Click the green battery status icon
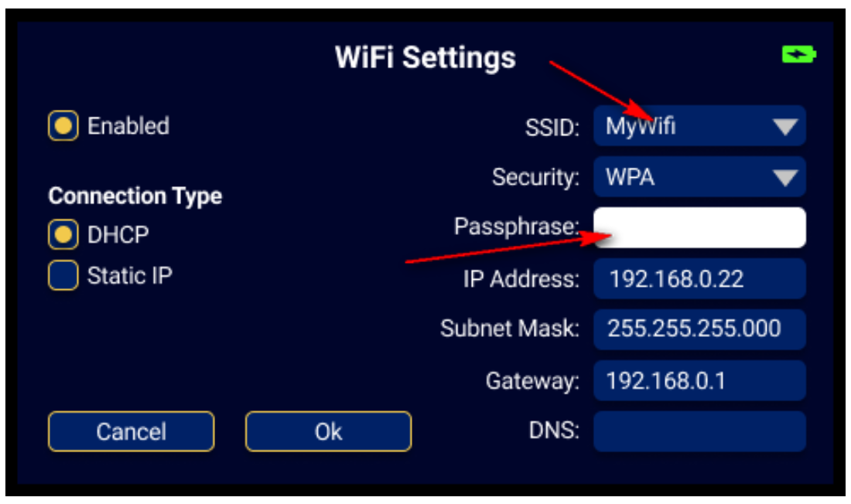 tap(799, 54)
